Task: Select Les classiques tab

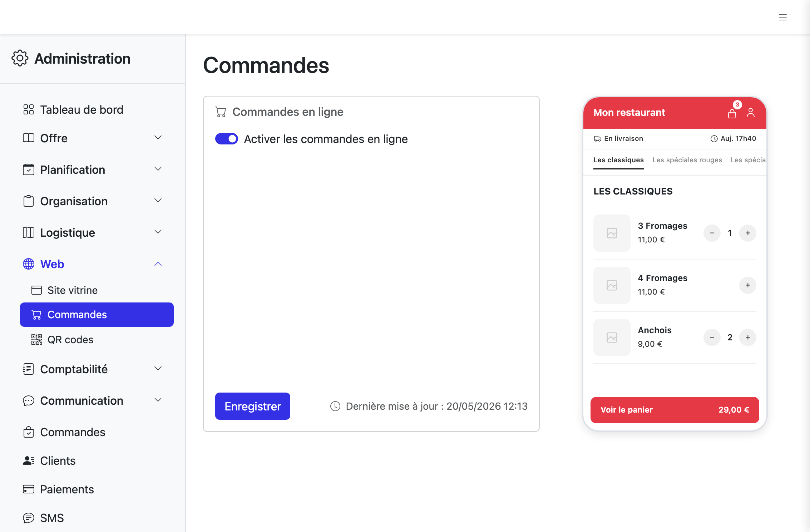Action: click(618, 160)
